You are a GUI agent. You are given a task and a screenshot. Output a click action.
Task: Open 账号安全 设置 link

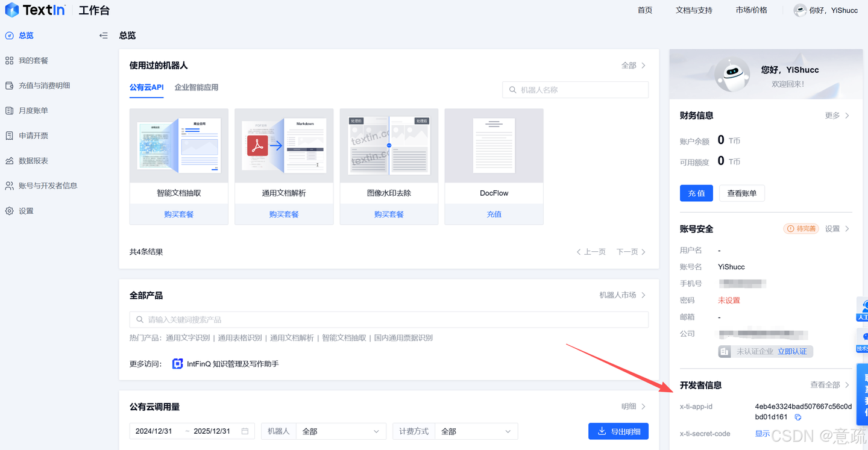[x=837, y=229]
